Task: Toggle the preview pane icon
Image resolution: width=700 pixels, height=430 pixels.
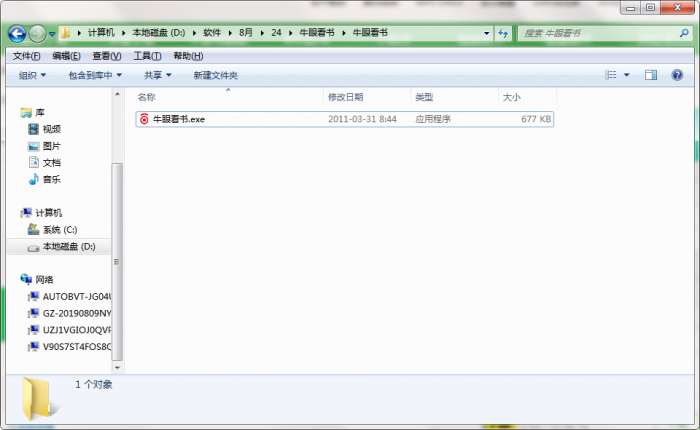Action: [x=650, y=75]
